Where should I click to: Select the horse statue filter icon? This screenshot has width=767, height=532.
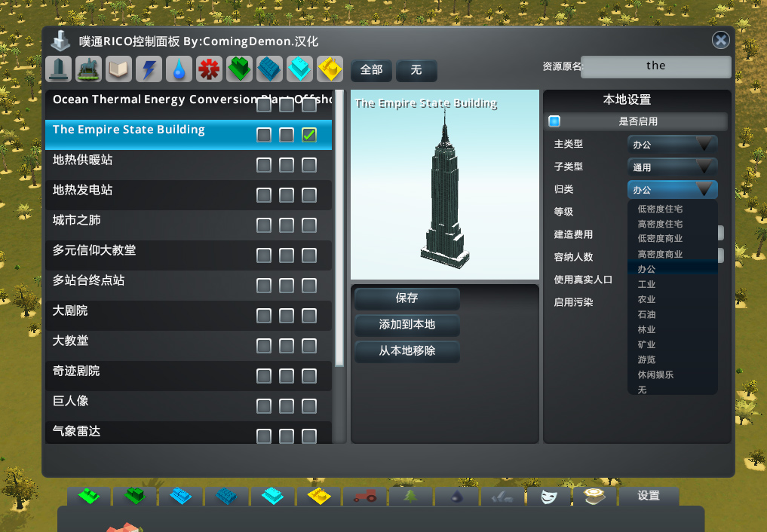89,69
